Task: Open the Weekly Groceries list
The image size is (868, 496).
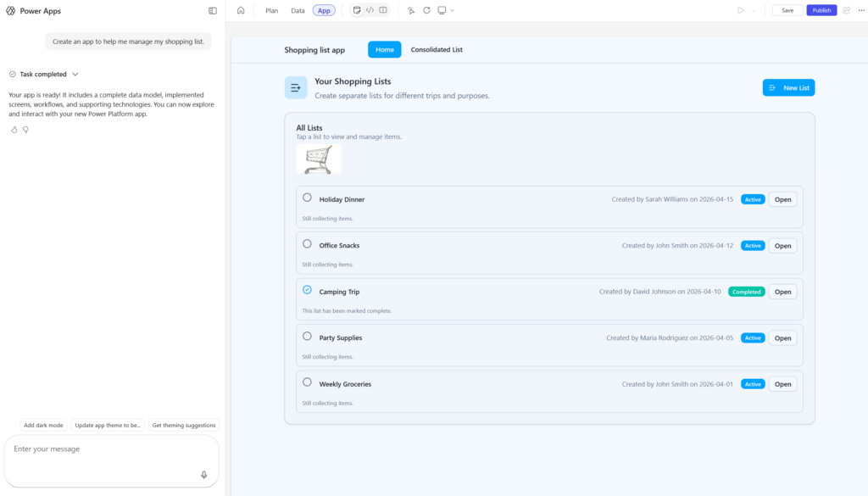Action: [782, 384]
